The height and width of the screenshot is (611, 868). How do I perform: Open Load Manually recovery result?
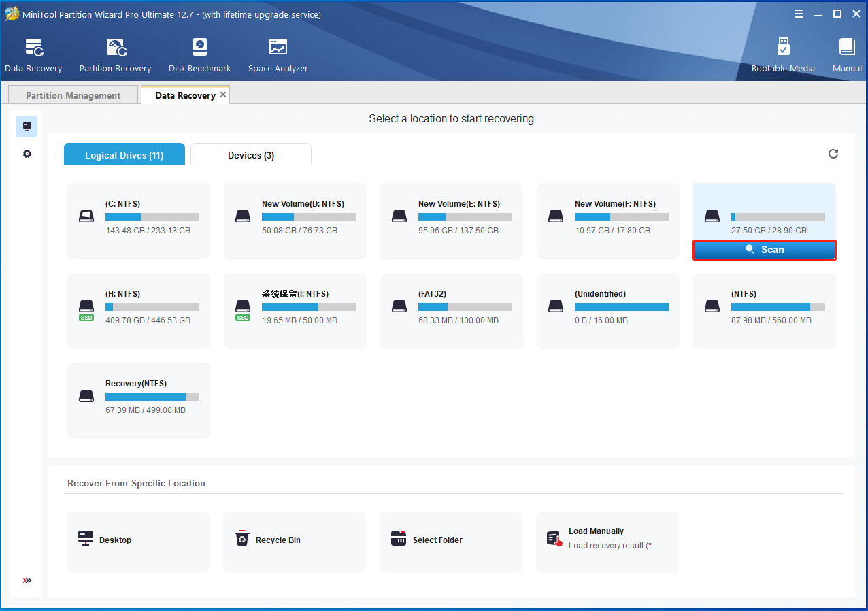coord(607,542)
